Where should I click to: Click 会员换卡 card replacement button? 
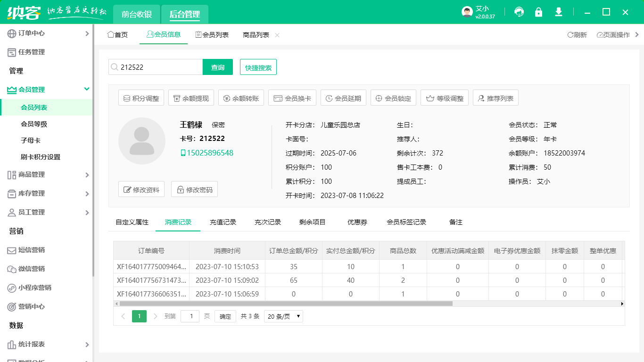[292, 98]
